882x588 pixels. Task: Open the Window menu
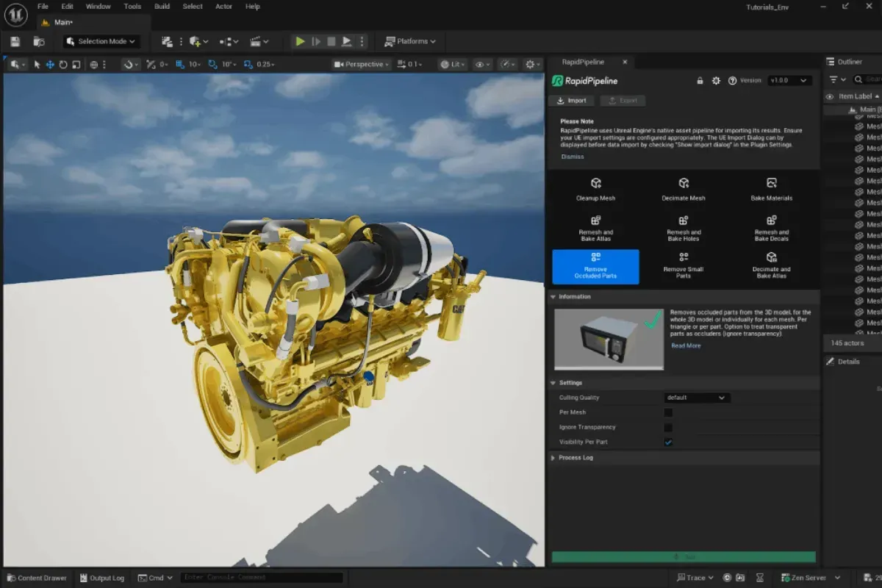tap(98, 7)
